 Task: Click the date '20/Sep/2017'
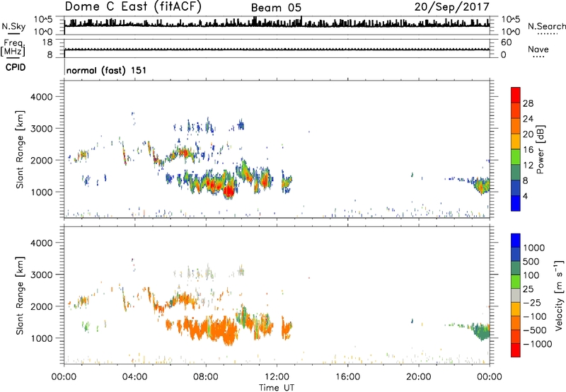[451, 6]
